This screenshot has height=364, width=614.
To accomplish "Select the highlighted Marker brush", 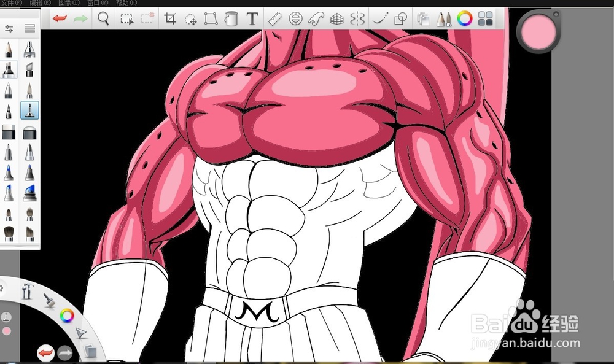I will (9, 69).
